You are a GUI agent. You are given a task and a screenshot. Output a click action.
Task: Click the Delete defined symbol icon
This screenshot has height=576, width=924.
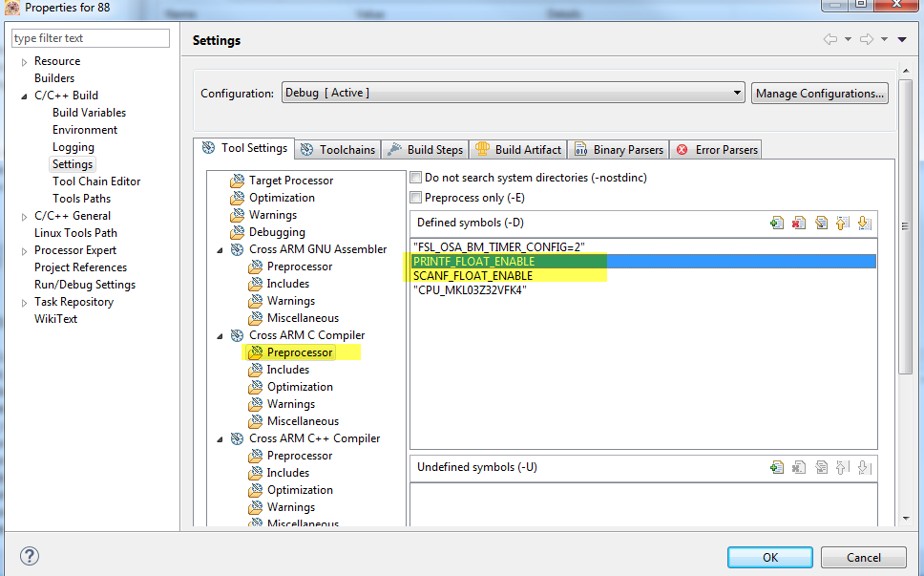coord(799,223)
